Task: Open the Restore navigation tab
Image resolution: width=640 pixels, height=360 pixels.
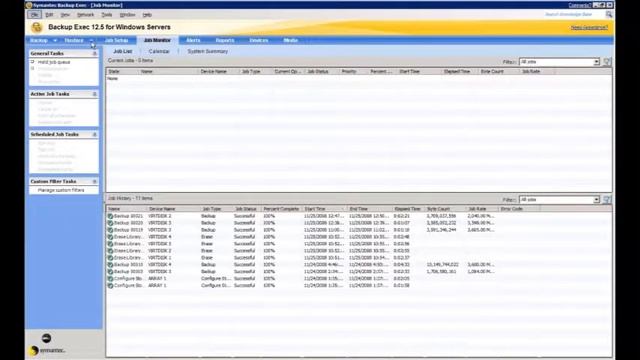Action: point(74,40)
